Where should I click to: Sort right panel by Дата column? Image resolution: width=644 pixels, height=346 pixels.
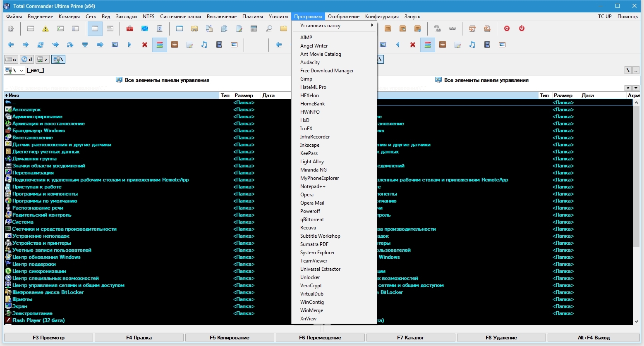click(603, 95)
